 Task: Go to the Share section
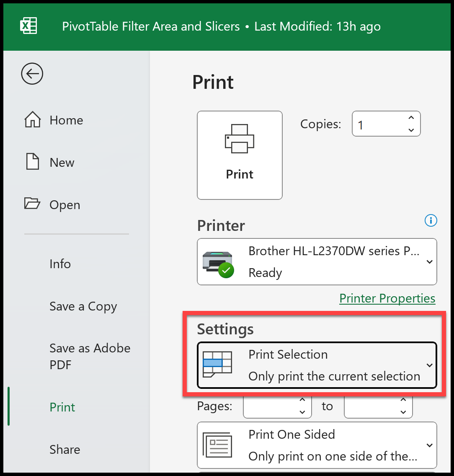64,449
